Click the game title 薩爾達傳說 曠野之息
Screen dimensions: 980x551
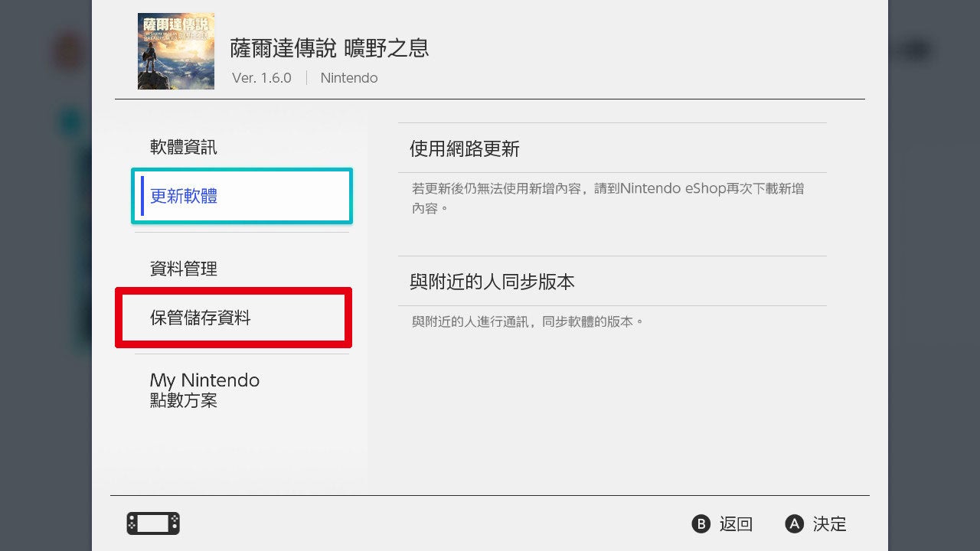[330, 48]
